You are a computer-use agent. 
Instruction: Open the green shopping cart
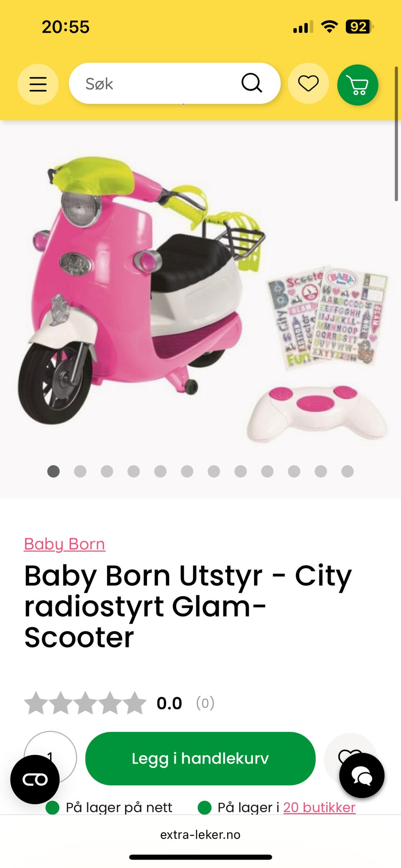tap(358, 85)
